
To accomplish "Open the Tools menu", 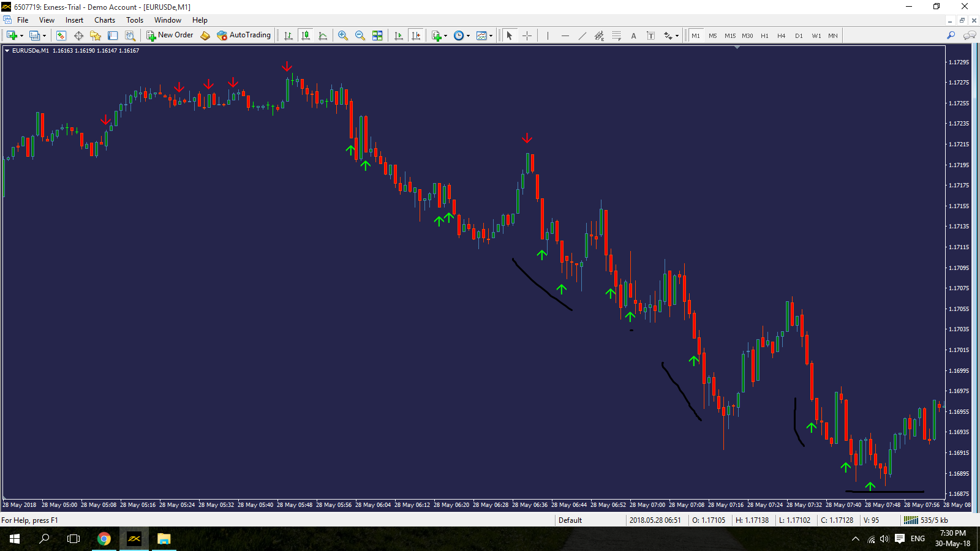I will (x=135, y=20).
